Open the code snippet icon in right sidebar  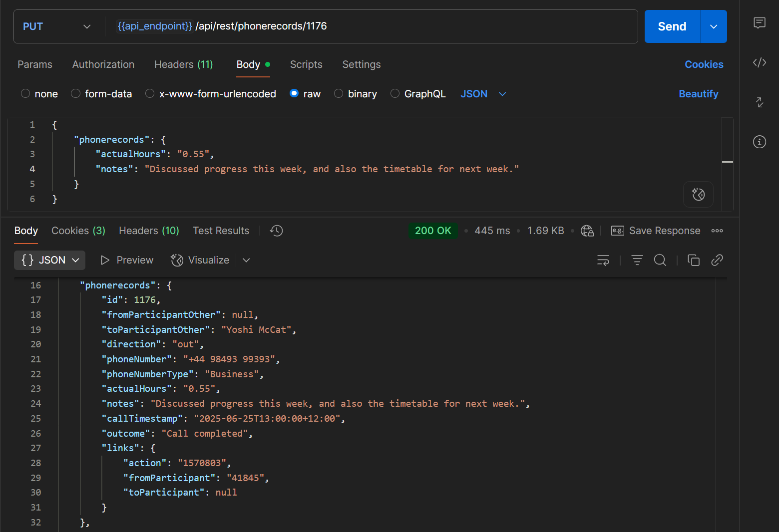[x=759, y=62]
